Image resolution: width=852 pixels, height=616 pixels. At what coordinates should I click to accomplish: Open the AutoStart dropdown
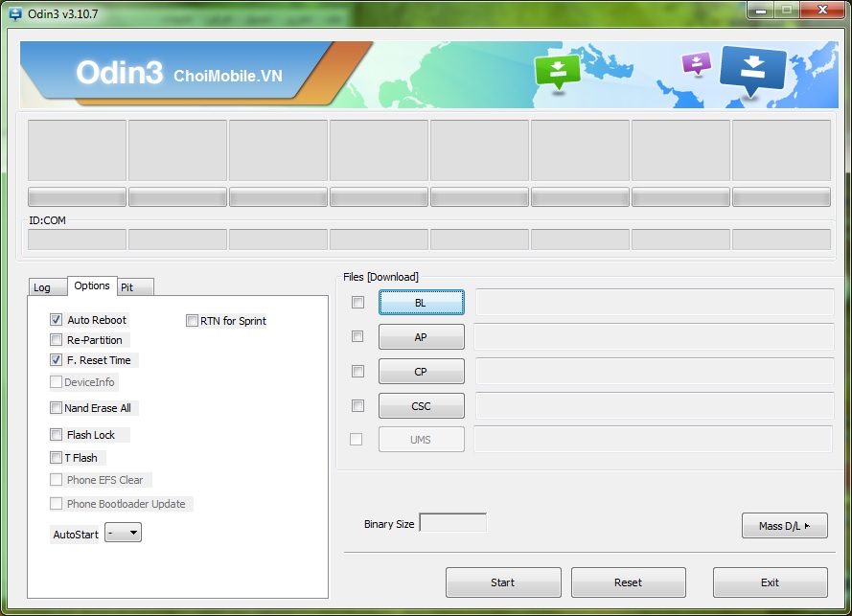click(121, 533)
